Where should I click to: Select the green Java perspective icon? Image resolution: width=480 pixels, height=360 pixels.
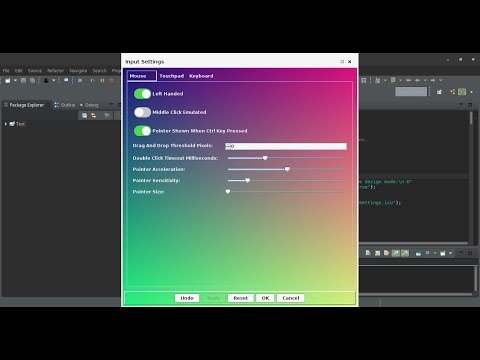pos(462,92)
